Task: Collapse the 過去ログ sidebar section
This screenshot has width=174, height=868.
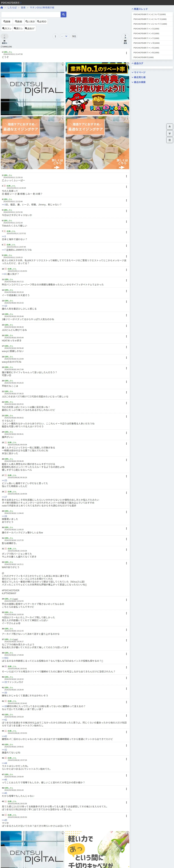Action: [x=137, y=63]
